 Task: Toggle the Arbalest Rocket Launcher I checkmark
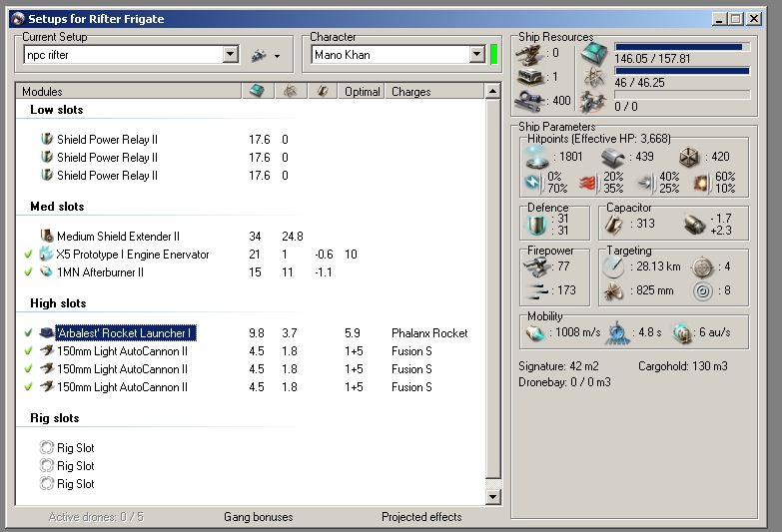coord(28,332)
